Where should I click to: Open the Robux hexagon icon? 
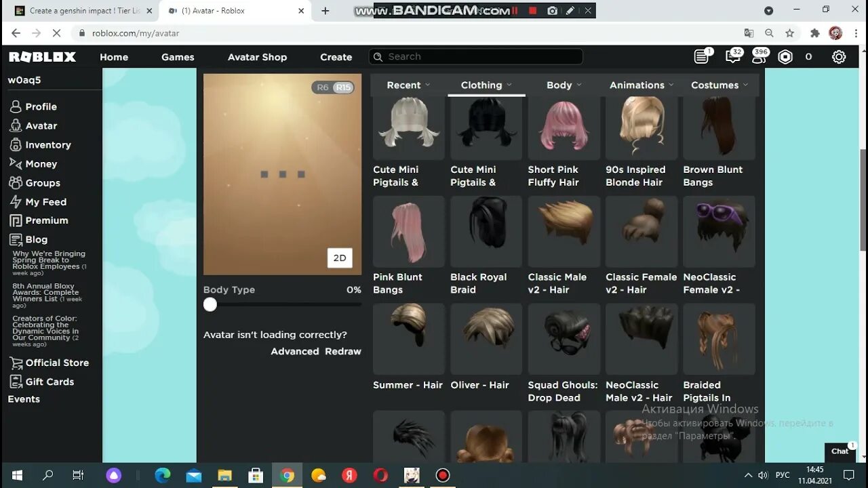(785, 57)
